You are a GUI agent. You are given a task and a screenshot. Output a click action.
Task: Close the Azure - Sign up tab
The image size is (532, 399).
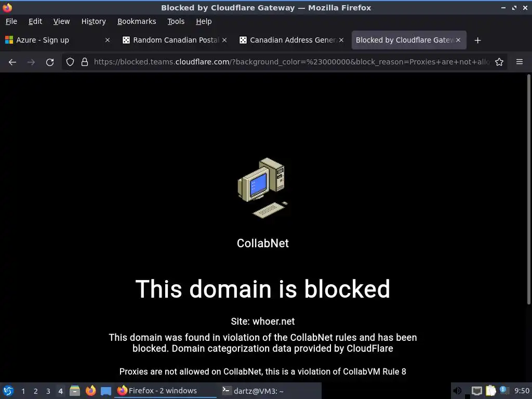click(x=107, y=40)
